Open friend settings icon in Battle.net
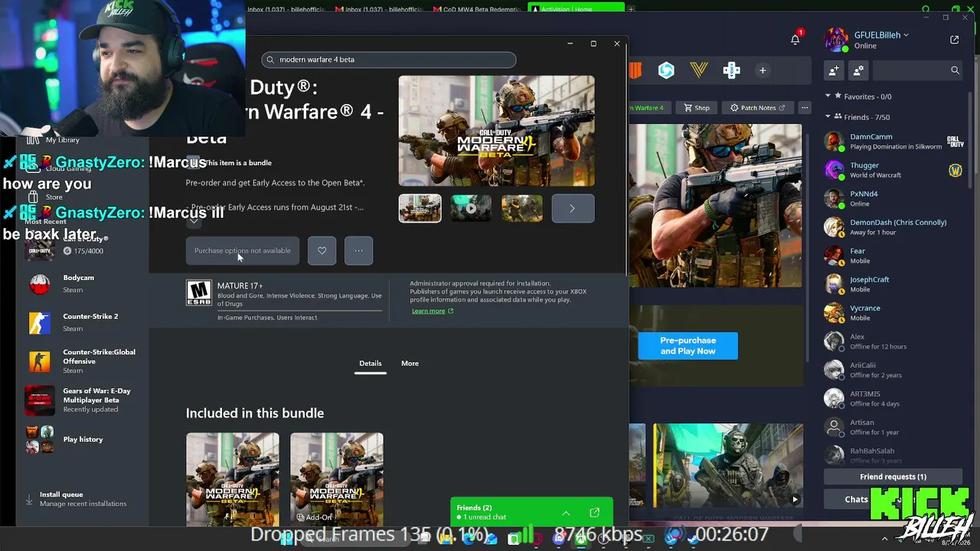The height and width of the screenshot is (551, 980). point(858,70)
